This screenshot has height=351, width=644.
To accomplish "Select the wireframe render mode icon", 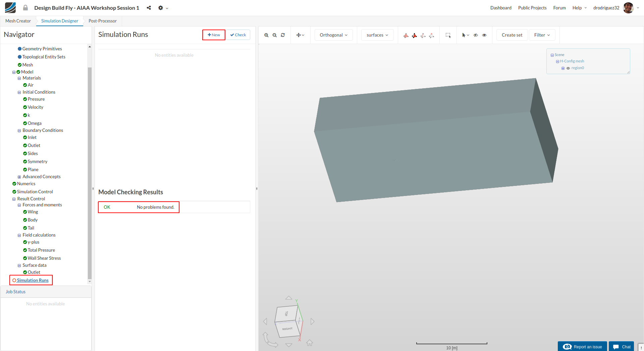I will (423, 35).
